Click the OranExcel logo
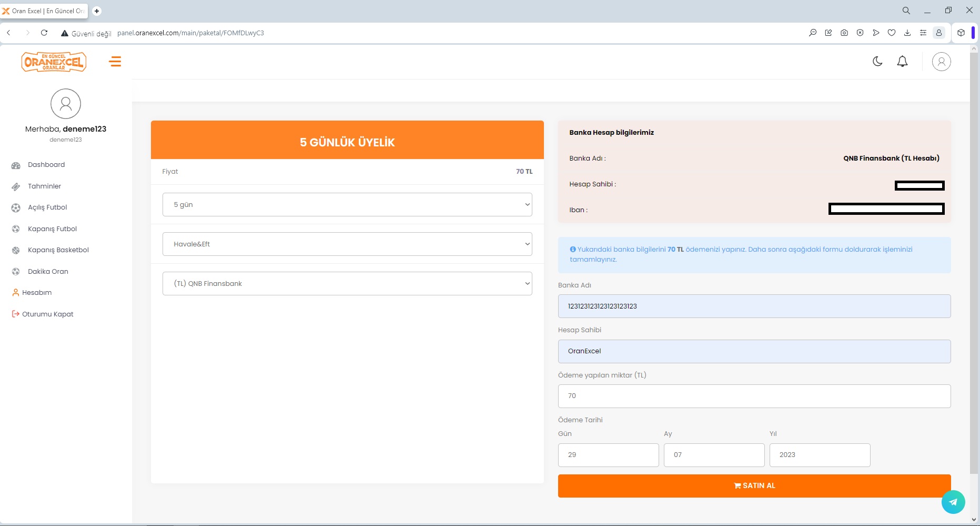980x526 pixels. [x=54, y=62]
